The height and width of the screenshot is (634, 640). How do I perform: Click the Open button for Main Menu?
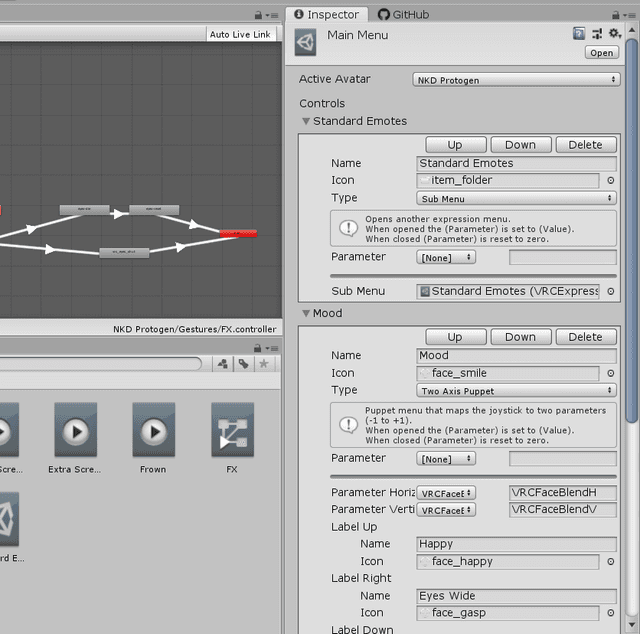click(x=602, y=53)
